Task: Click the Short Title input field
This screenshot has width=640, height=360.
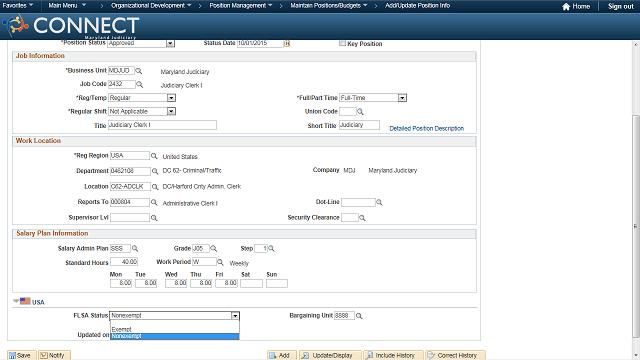Action: pos(359,125)
